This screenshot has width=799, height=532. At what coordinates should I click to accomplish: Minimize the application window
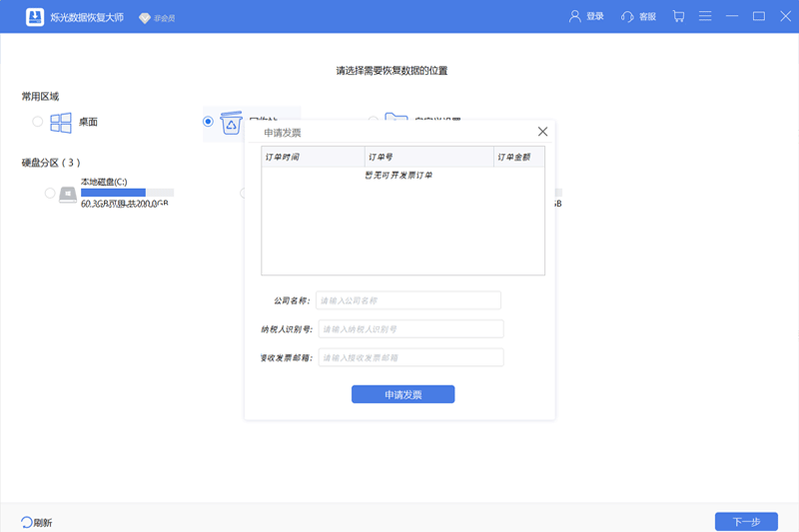coord(732,16)
